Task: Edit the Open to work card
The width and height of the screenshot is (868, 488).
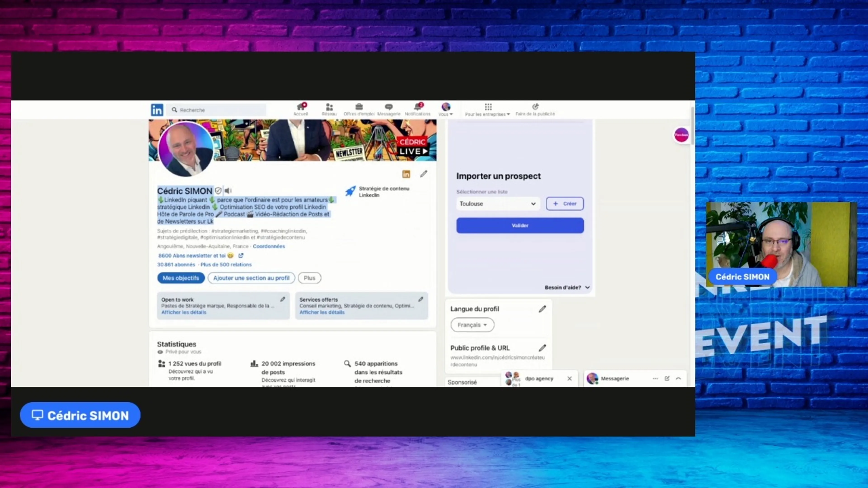Action: coord(283,299)
